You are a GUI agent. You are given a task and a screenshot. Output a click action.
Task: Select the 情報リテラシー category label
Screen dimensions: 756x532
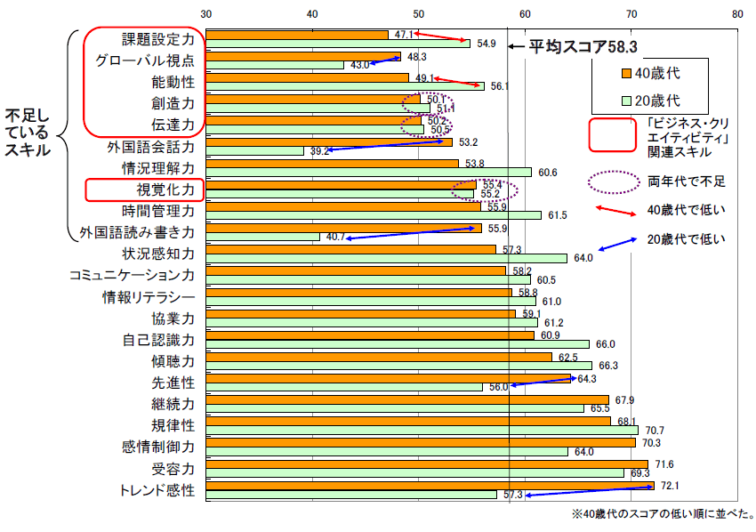(x=148, y=297)
